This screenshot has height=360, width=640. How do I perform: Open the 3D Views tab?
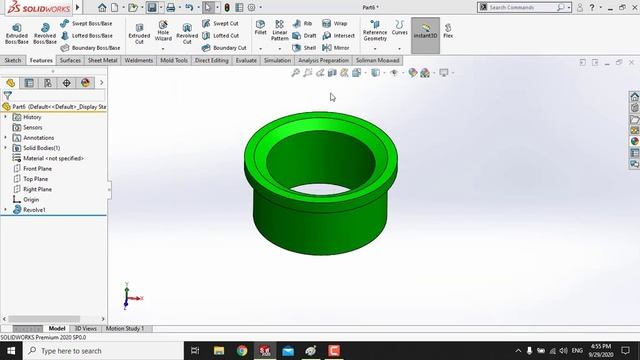(x=85, y=328)
